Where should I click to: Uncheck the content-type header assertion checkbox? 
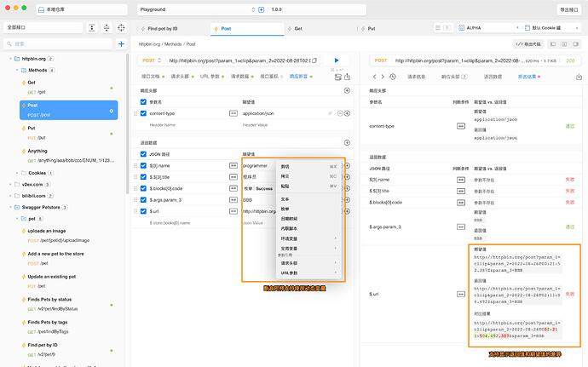[x=143, y=112]
